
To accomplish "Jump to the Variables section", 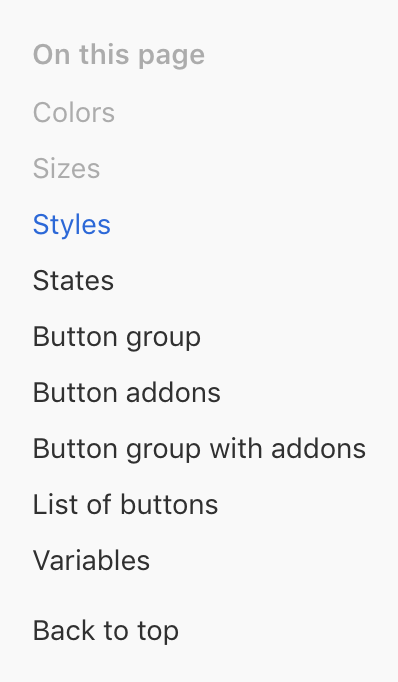I will tap(91, 560).
